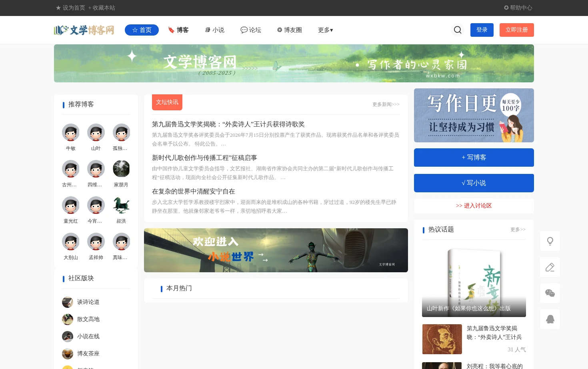Click the 欢迎进入小说世界 banner

point(276,250)
